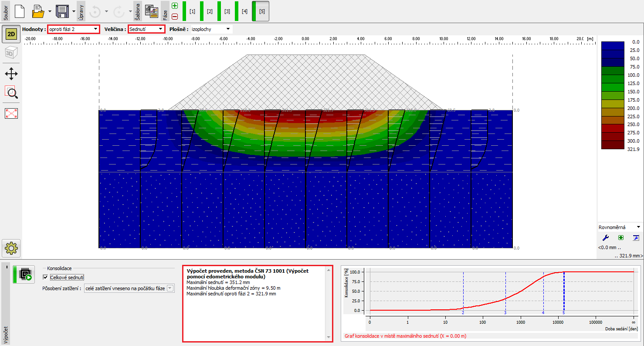The height and width of the screenshot is (346, 644).
Task: Click phase marker 5 on consolidation graph
Action: click(x=564, y=313)
